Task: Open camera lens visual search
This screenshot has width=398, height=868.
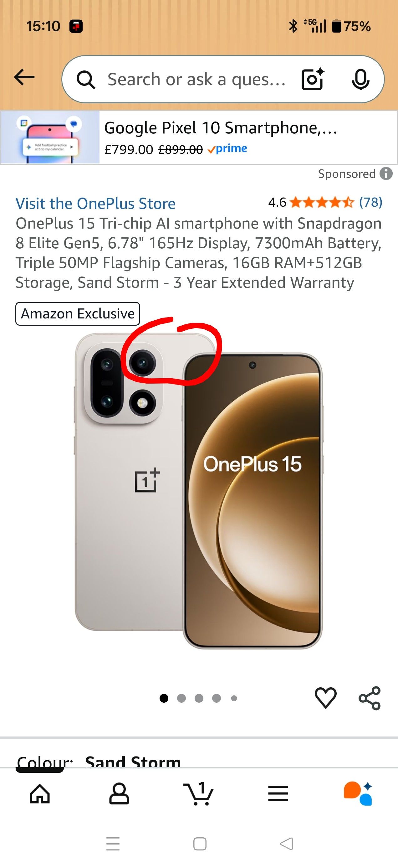Action: [x=313, y=79]
